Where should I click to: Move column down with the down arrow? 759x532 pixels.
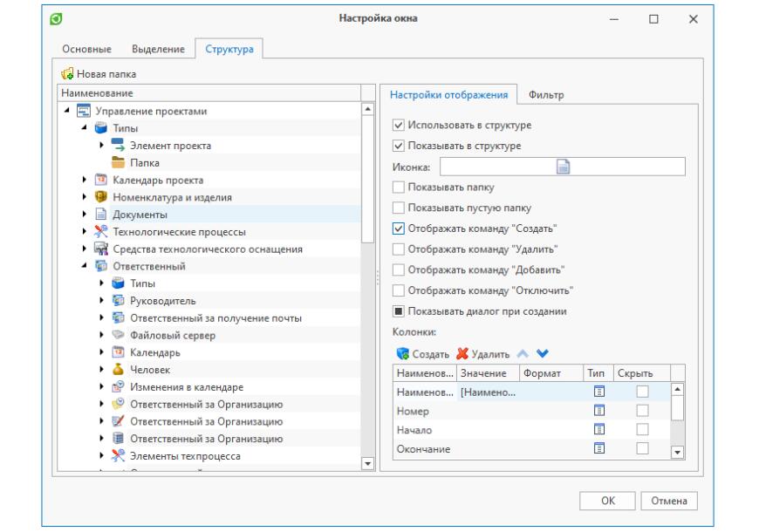(x=542, y=354)
